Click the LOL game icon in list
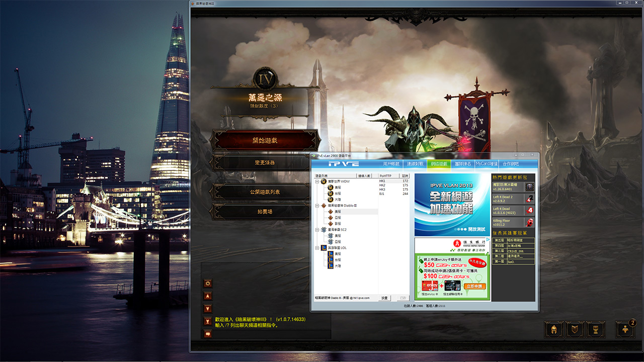Image resolution: width=644 pixels, height=362 pixels. point(324,247)
